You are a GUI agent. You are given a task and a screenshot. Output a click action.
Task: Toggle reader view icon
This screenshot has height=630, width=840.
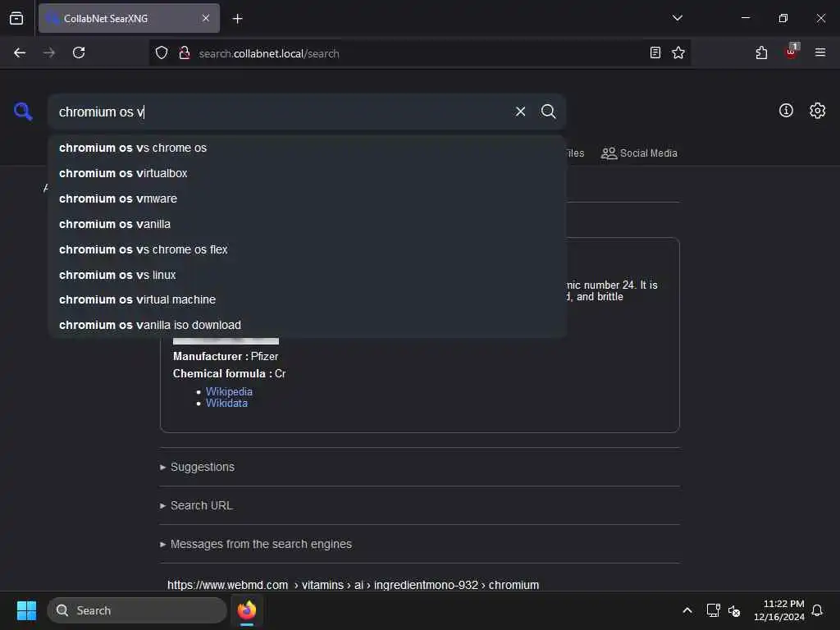655,52
